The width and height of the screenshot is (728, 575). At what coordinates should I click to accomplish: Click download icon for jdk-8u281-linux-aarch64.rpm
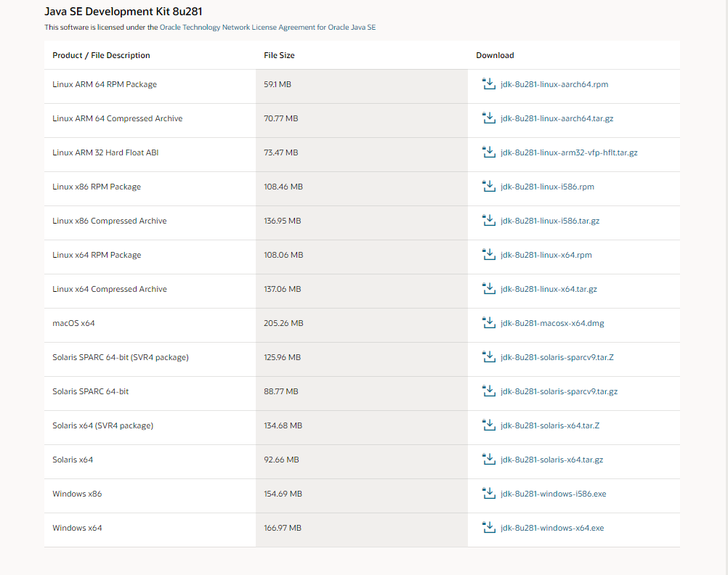coord(489,84)
